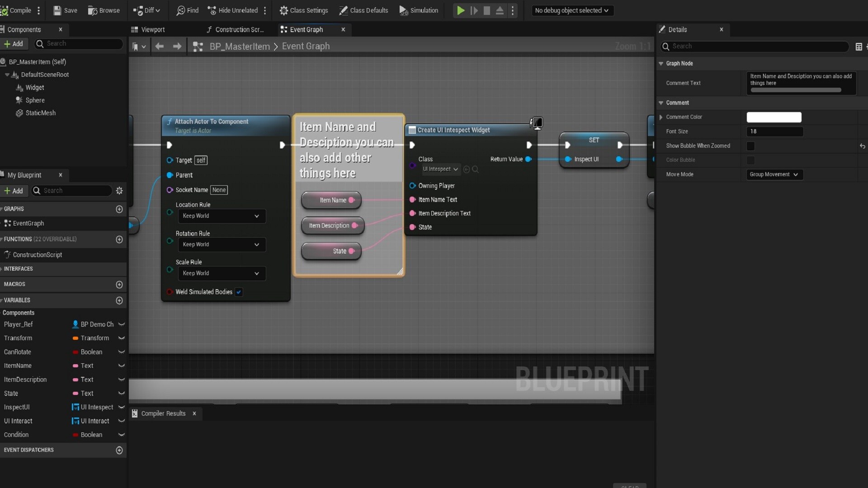This screenshot has width=868, height=488.
Task: Open Class Settings
Action: tap(303, 10)
